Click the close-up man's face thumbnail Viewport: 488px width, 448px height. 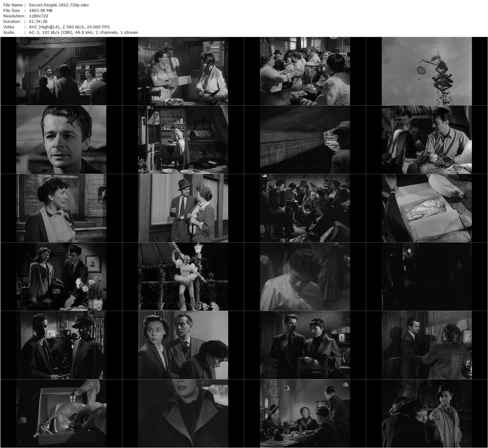tap(61, 140)
